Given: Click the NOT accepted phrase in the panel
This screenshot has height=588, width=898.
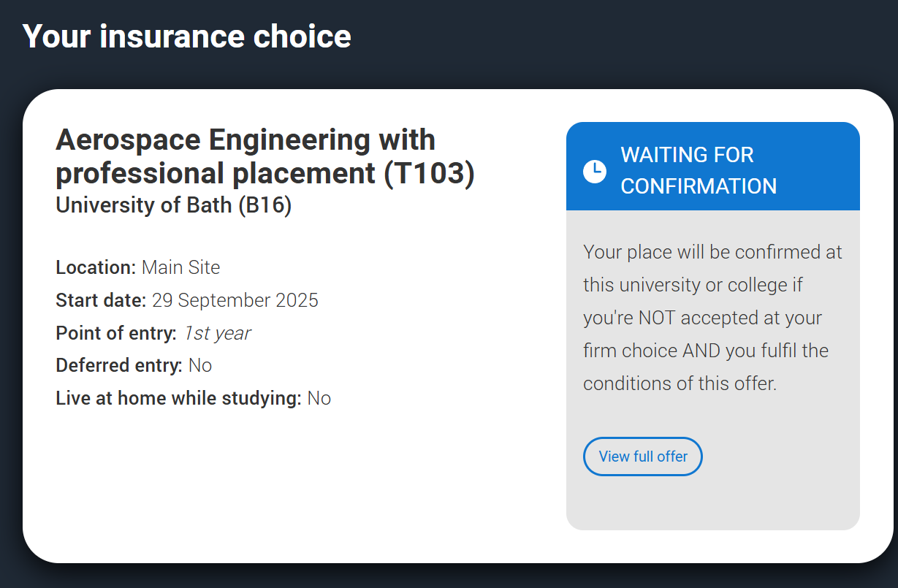Looking at the screenshot, I should (702, 318).
